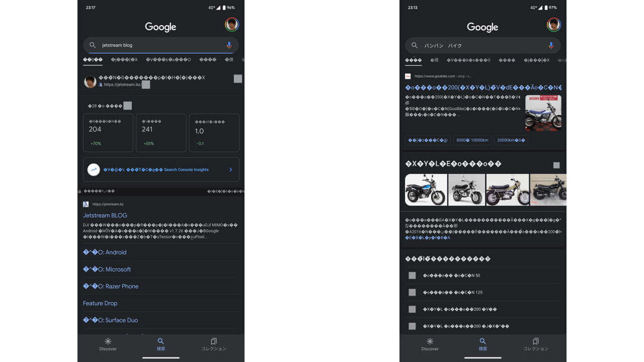Tap the Search Console Insights chart icon
Viewport: 644px width, 362px height.
(94, 169)
